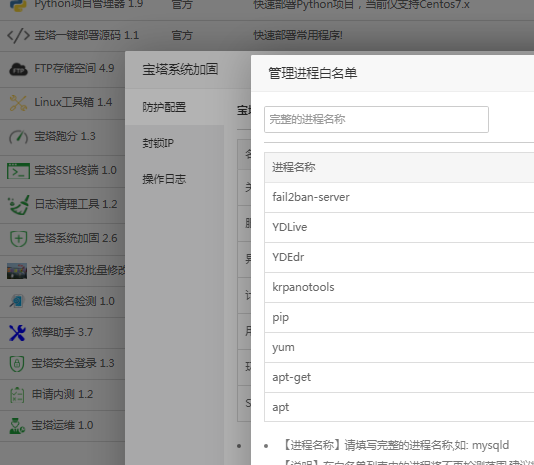Open the 宝塔系统加固 2.6 plugin name

(x=76, y=238)
